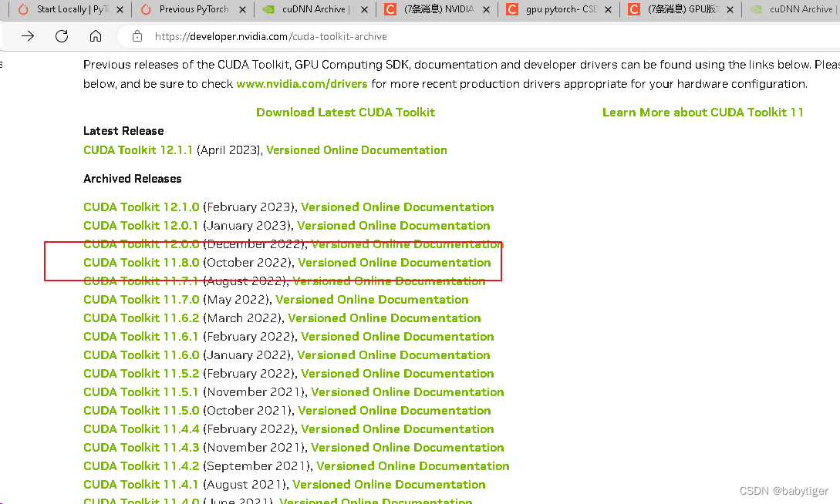Open CUDA Toolkit 12.0.1 link

(x=140, y=226)
